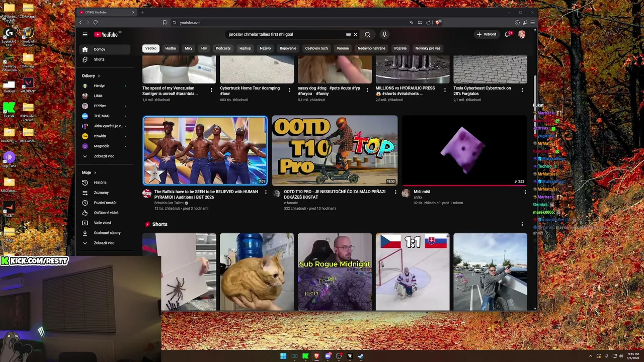Screen dimensions: 644x362
Task: Click the YouTube search input field
Action: click(x=286, y=34)
